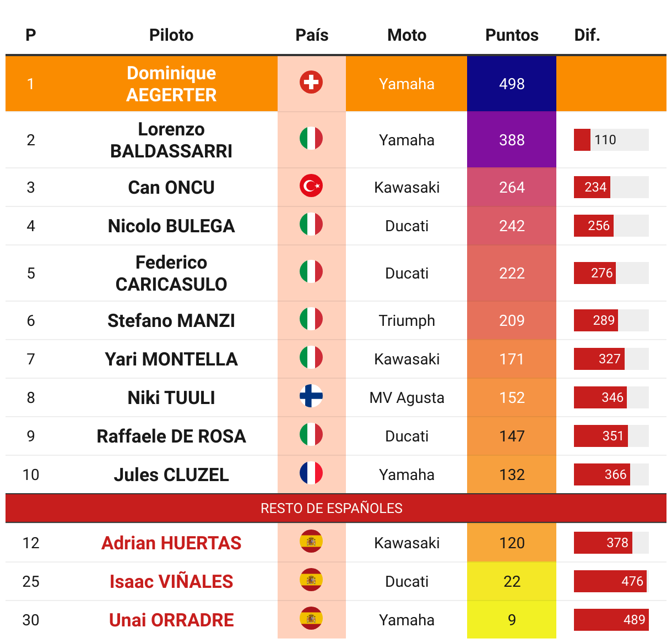This screenshot has width=672, height=644.
Task: Click the 110 difference bar
Action: [611, 140]
